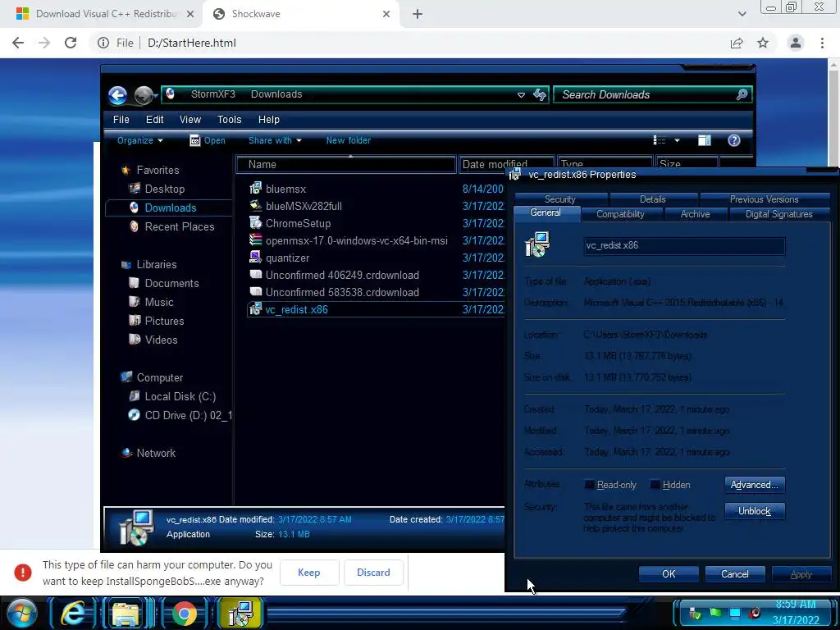Click refresh icon beside address bar in Explorer
This screenshot has width=840, height=630.
tap(540, 95)
